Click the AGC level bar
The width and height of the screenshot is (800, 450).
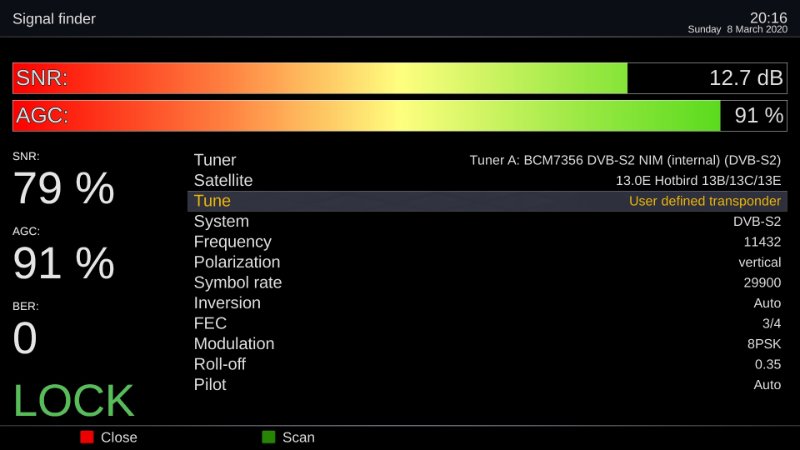coord(400,115)
